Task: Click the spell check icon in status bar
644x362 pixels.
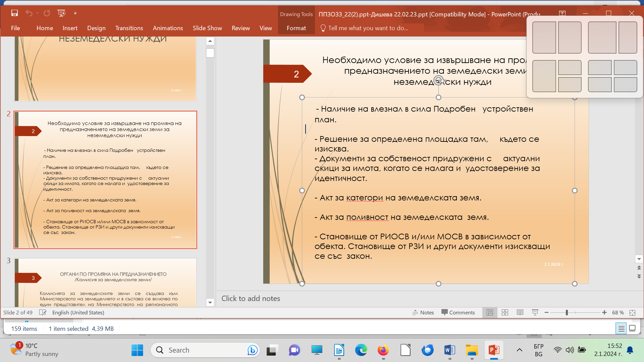Action: pos(43,312)
